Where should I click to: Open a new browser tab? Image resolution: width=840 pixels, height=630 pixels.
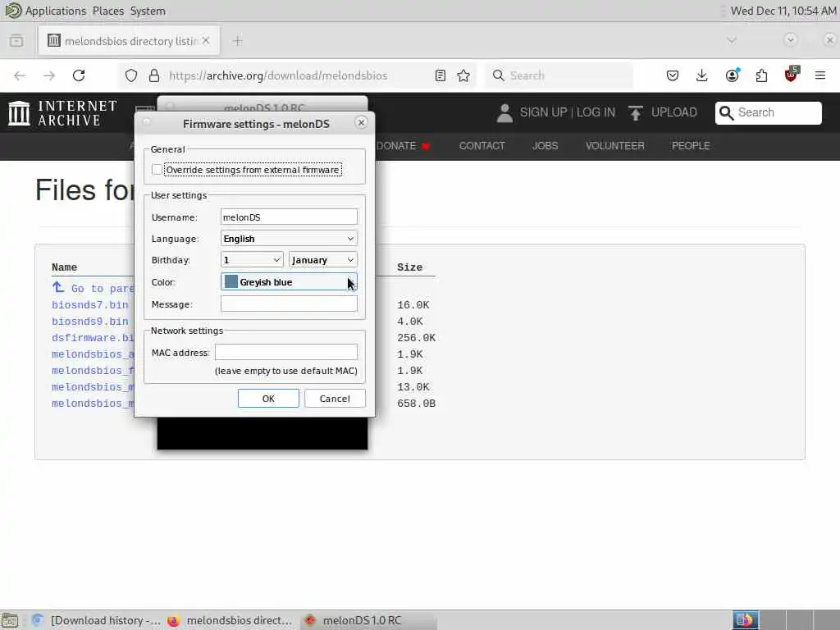(x=237, y=41)
